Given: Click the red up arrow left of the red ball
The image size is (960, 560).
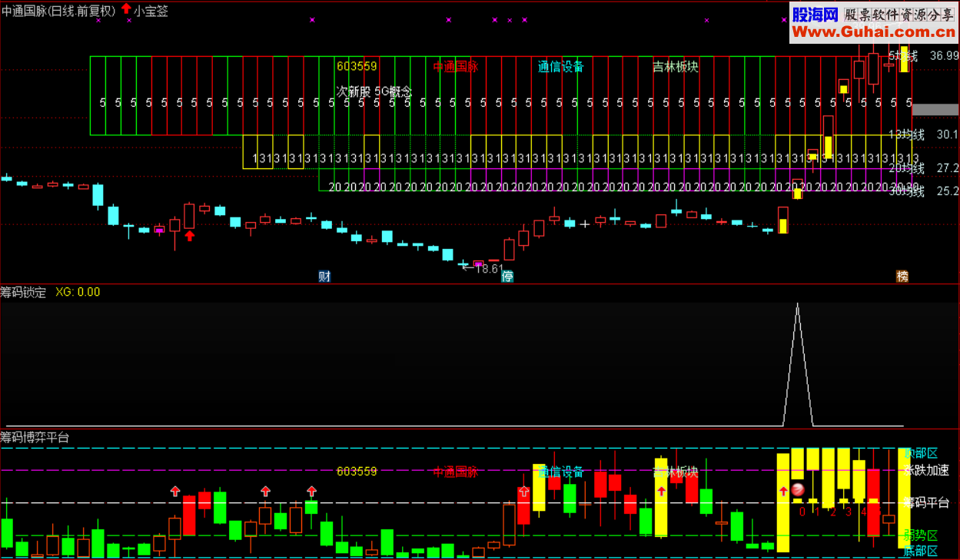Looking at the screenshot, I should 783,491.
